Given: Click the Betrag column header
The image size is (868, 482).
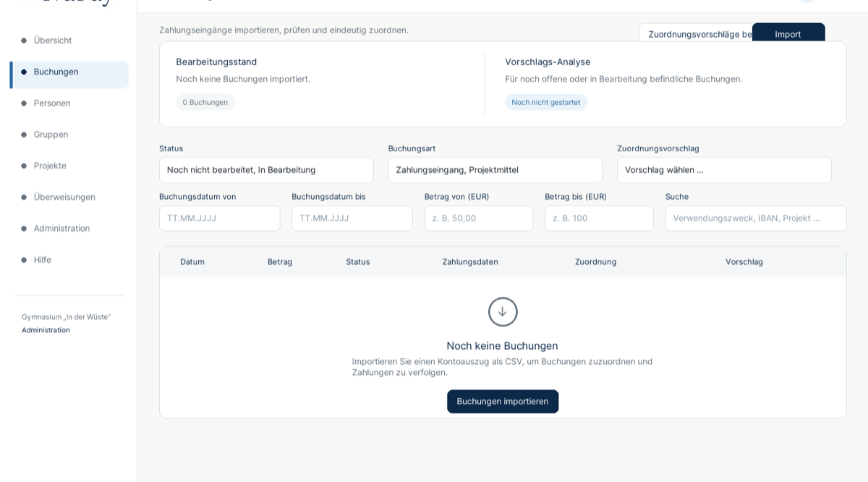Looking at the screenshot, I should point(280,262).
